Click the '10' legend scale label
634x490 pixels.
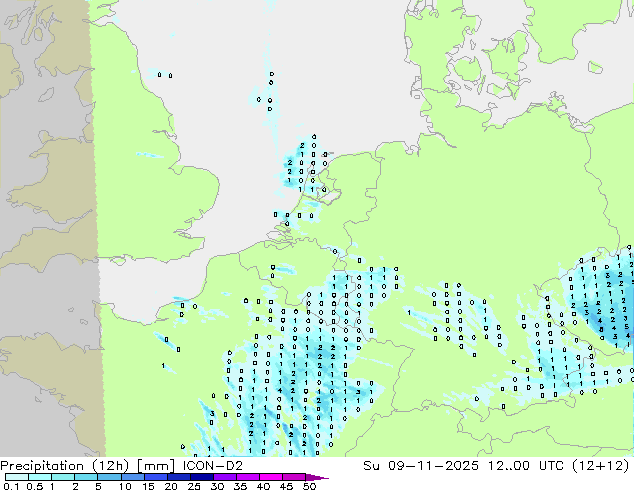(x=125, y=486)
